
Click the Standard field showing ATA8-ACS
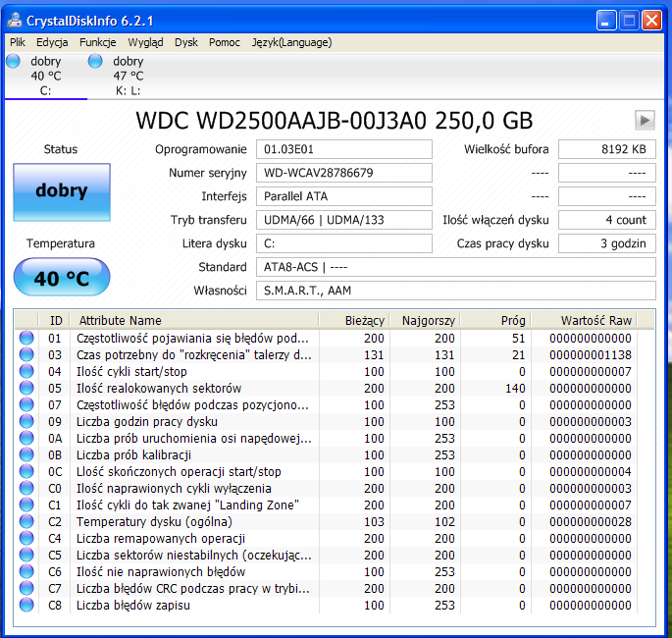pos(456,267)
